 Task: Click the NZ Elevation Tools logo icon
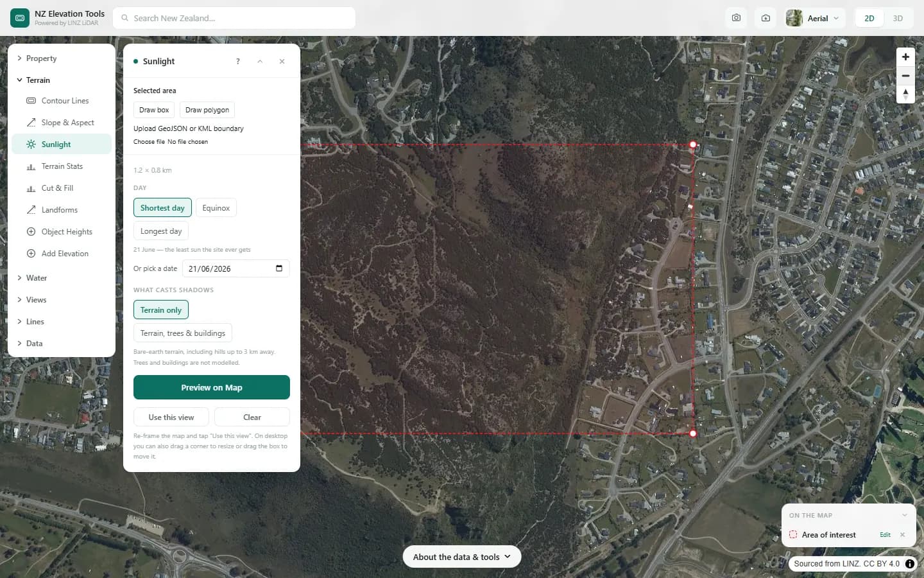click(20, 18)
